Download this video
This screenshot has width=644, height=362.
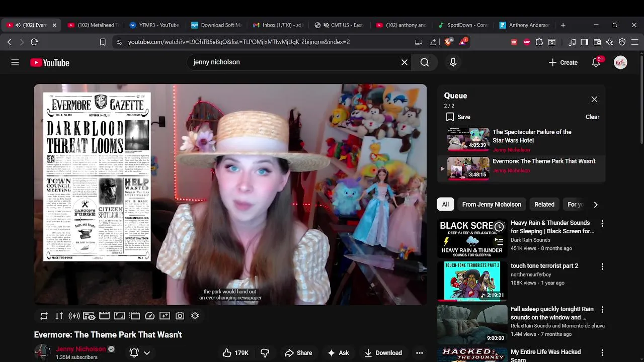[383, 353]
